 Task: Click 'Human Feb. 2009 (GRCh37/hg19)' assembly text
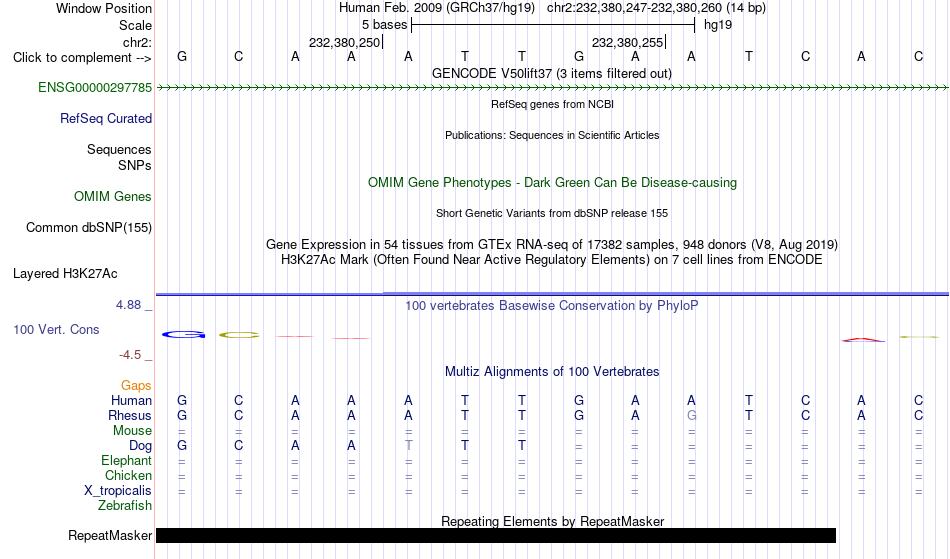tap(437, 8)
